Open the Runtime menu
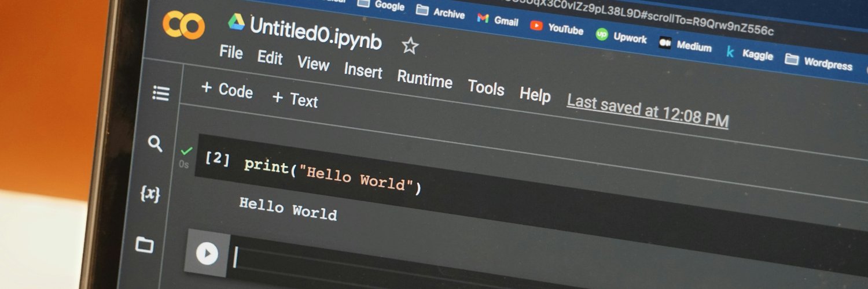 424,79
